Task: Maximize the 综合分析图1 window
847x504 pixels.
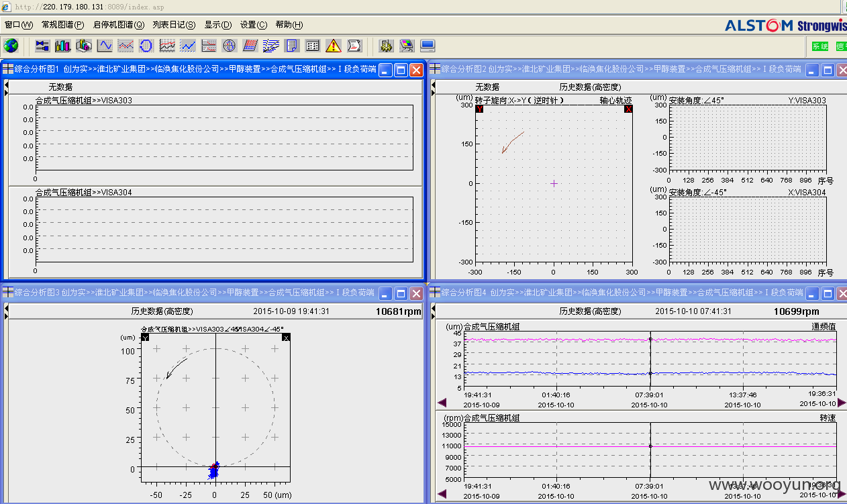Action: point(401,70)
